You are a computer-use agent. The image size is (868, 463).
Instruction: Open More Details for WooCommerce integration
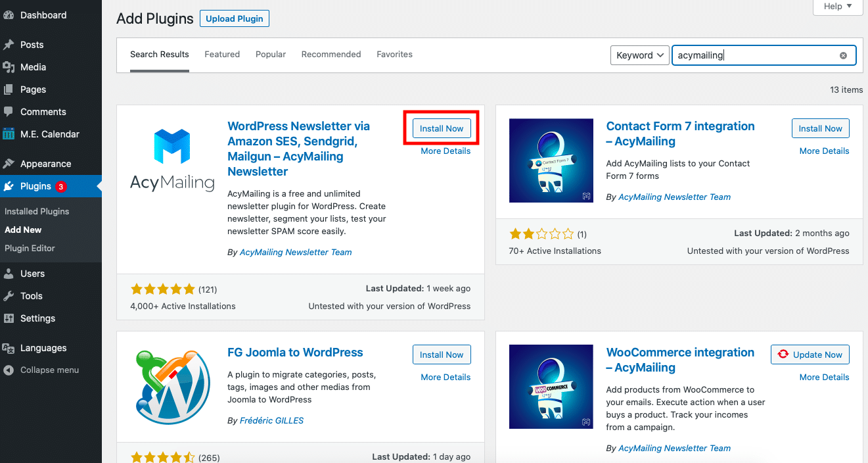824,377
